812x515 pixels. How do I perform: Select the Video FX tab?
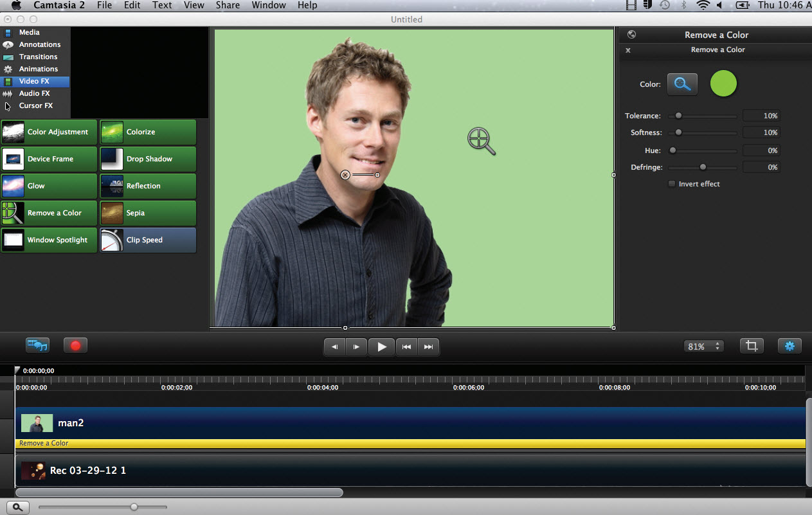[35, 81]
